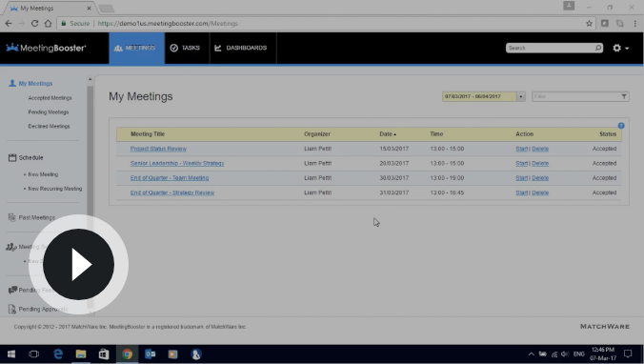Launch Edge from the taskbar
Screen dimensions: 644x364
[x=58, y=354]
